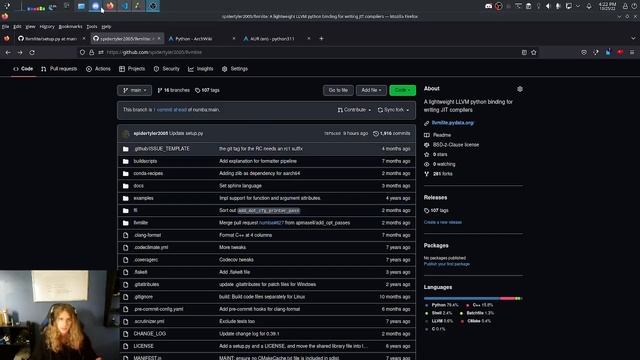The height and width of the screenshot is (360, 640).
Task: Click Publish your first package
Action: point(447,264)
